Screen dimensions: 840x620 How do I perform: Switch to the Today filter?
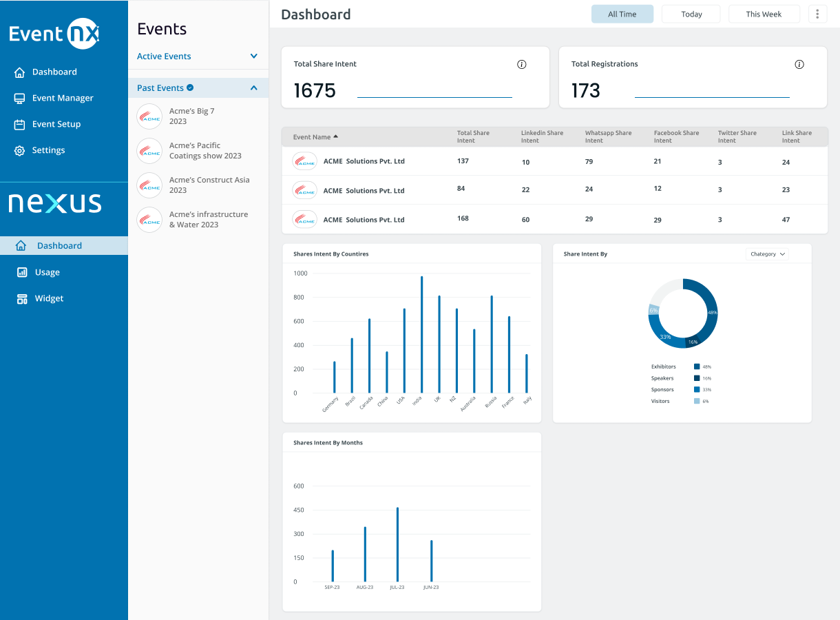(691, 14)
